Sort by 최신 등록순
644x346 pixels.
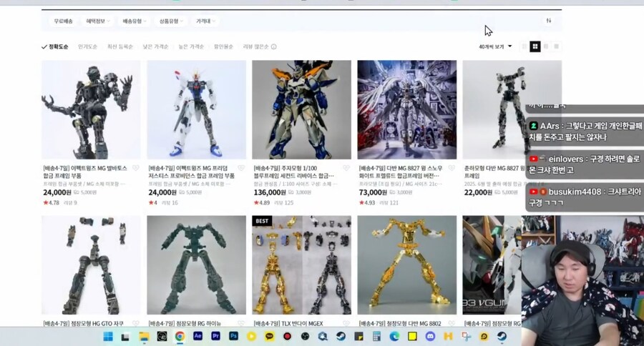119,46
